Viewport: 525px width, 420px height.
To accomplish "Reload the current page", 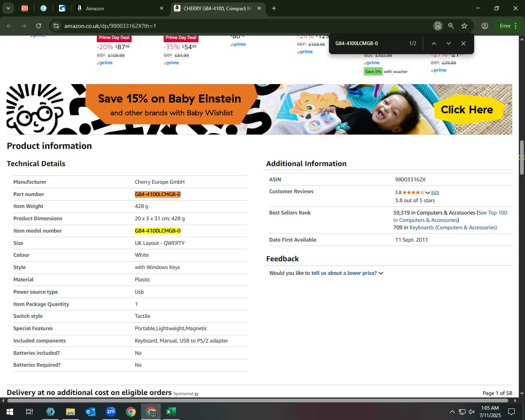I will click(39, 26).
